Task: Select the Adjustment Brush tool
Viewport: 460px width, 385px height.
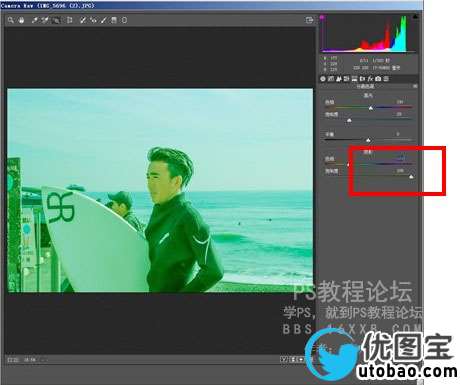Action: 104,20
